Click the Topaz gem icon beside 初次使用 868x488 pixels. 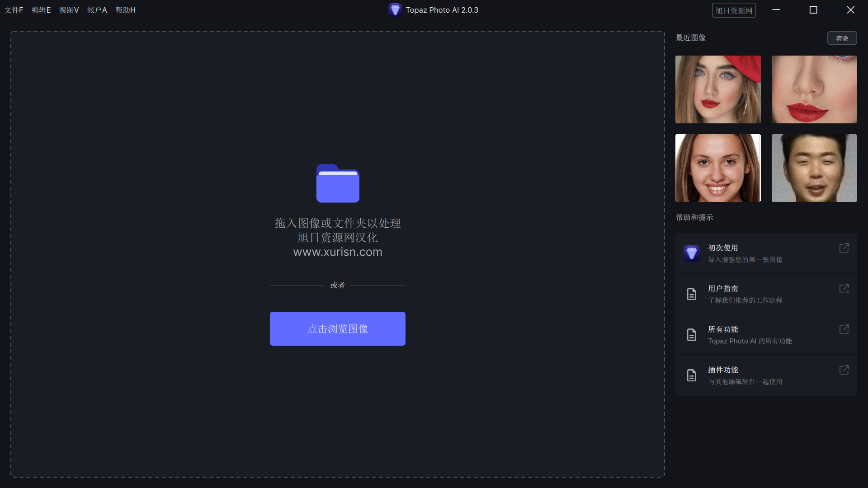tap(692, 253)
